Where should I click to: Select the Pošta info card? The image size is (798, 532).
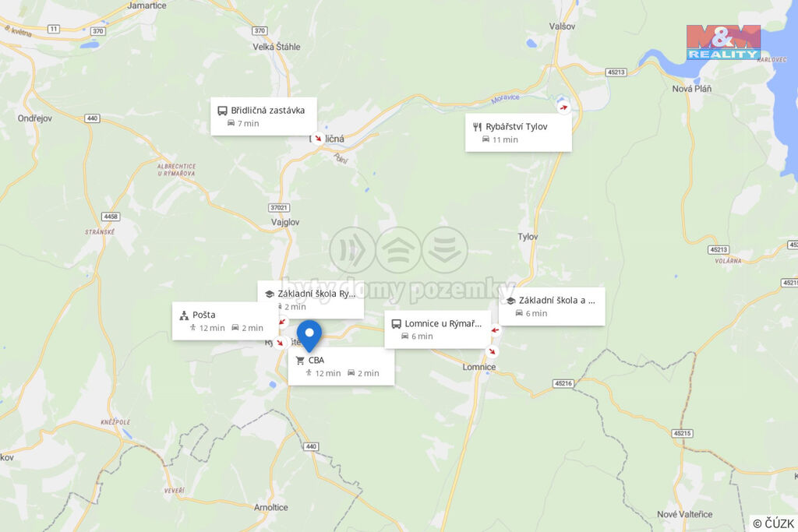click(x=225, y=321)
